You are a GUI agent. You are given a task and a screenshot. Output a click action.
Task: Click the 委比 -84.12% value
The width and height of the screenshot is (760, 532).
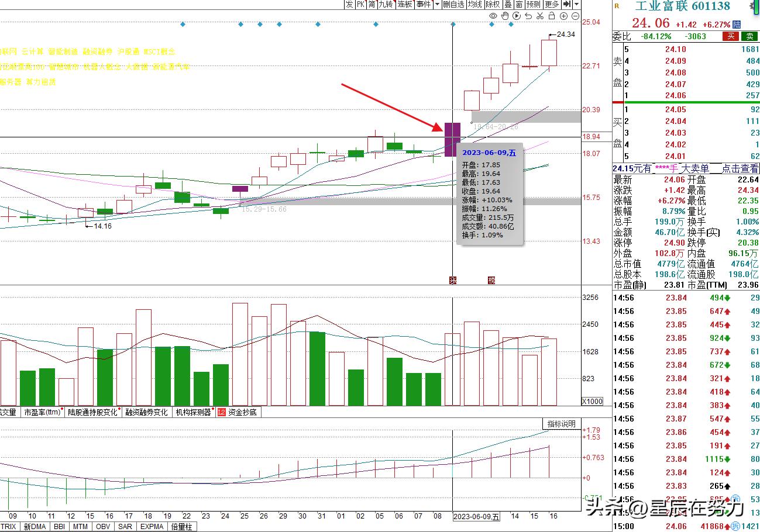656,36
